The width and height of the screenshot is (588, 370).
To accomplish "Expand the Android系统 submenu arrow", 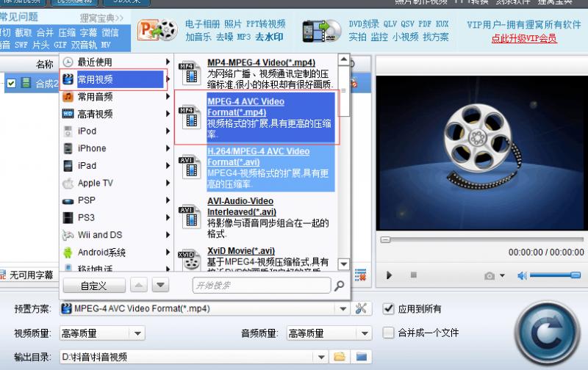I will (168, 253).
